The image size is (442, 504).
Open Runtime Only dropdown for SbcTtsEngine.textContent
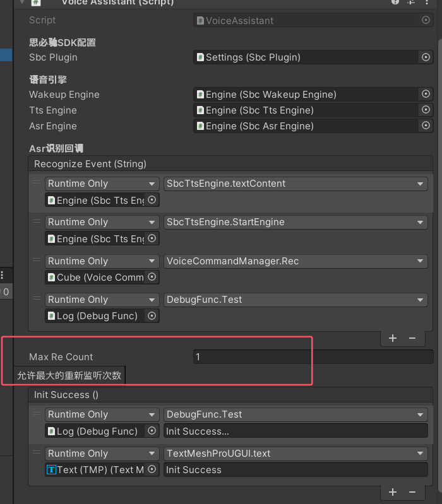click(x=102, y=184)
